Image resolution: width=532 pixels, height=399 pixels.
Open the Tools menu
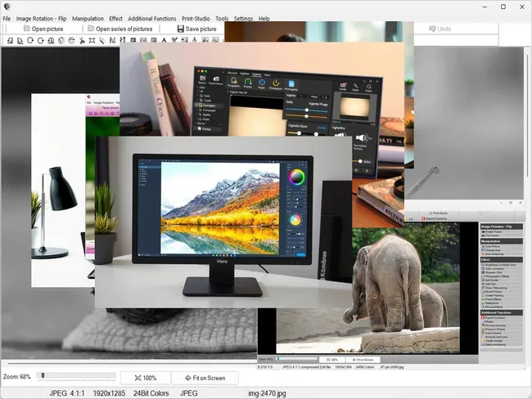click(222, 19)
